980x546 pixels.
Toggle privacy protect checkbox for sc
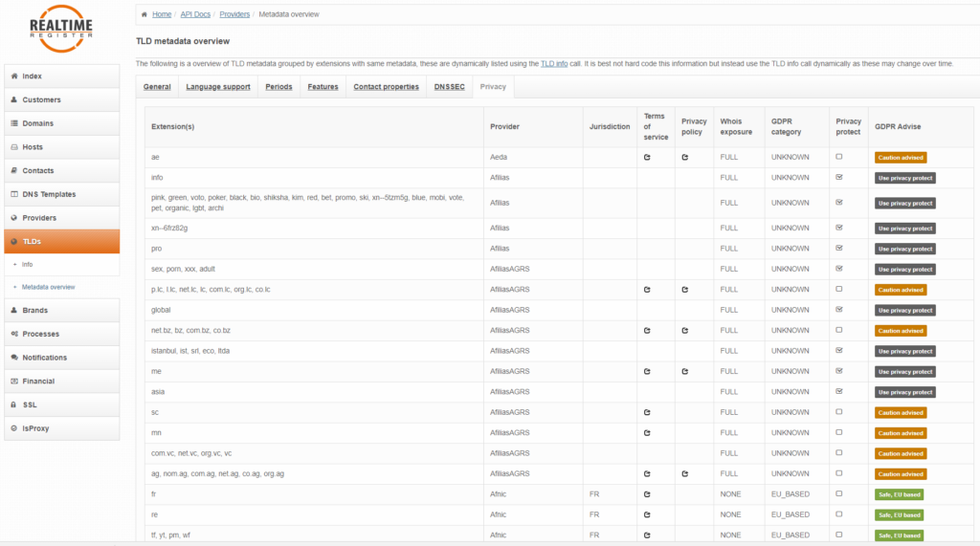pyautogui.click(x=839, y=412)
